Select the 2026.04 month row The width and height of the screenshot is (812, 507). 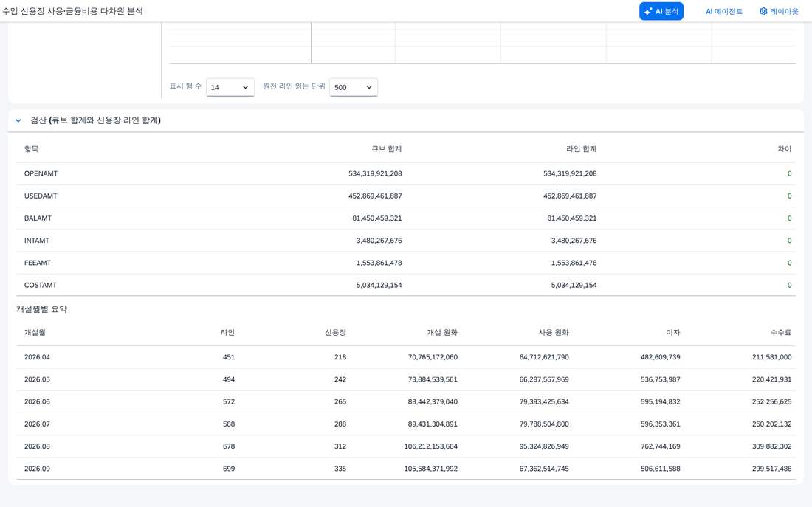406,357
